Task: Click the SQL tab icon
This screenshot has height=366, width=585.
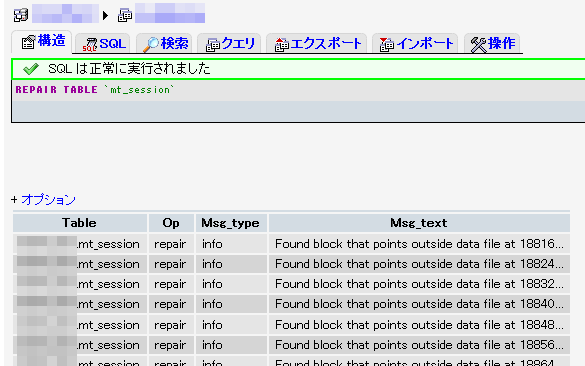Action: [90, 44]
